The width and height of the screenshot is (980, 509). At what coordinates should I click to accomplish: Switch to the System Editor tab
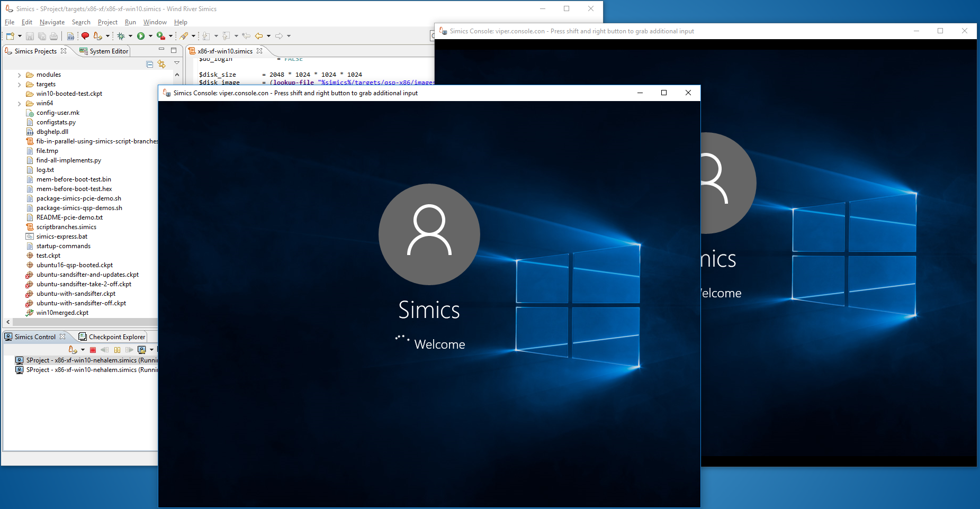(x=104, y=51)
